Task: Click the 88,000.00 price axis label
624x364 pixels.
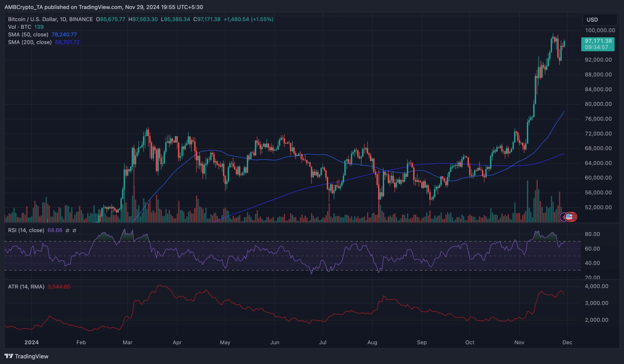Action: pos(598,75)
